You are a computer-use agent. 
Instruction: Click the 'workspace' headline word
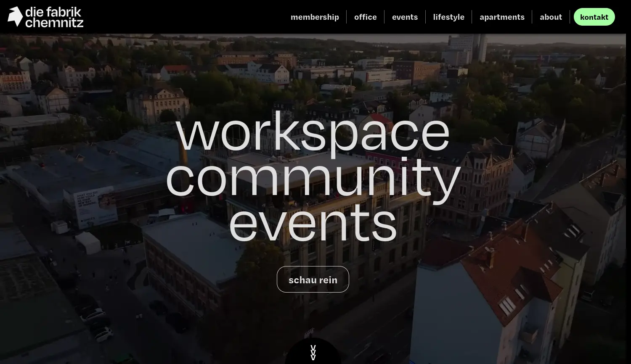tap(313, 132)
